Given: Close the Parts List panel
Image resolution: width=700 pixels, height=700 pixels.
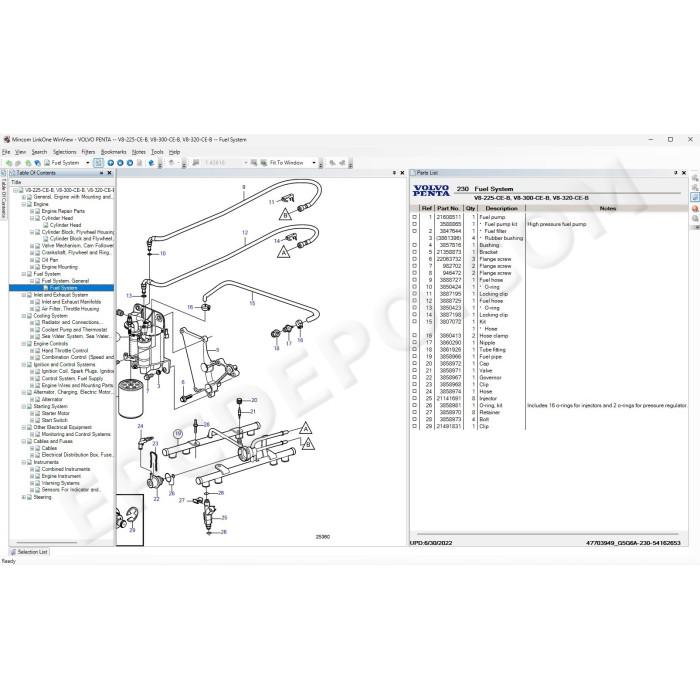Looking at the screenshot, I should click(684, 173).
